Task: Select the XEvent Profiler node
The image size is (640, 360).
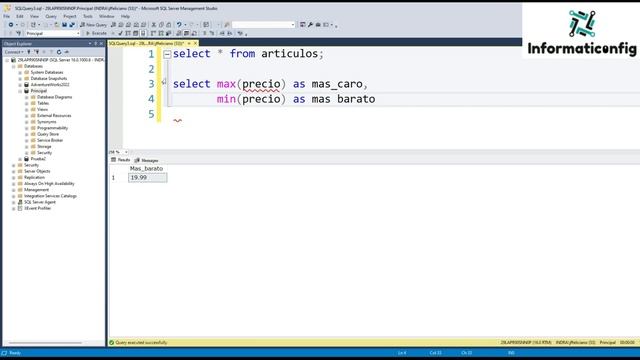Action: pos(38,208)
